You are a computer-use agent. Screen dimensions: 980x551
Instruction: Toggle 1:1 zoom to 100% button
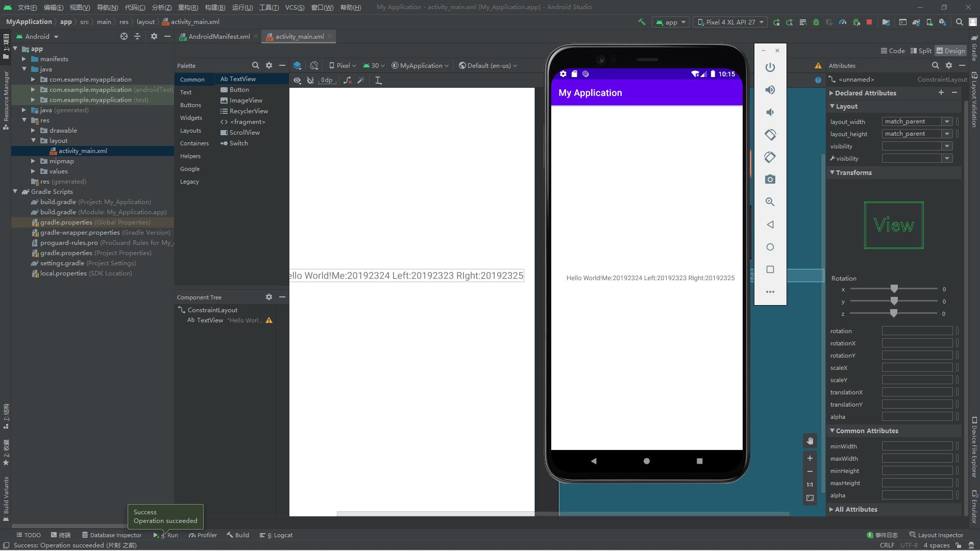(810, 485)
